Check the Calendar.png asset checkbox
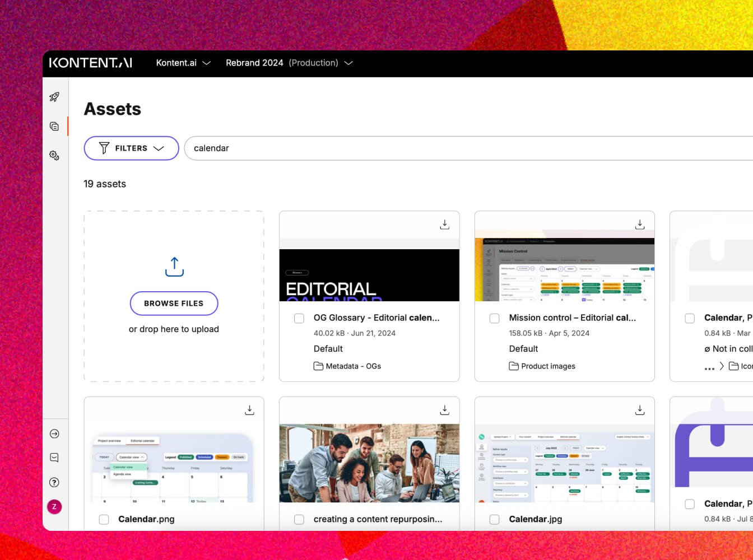753x560 pixels. 104,519
